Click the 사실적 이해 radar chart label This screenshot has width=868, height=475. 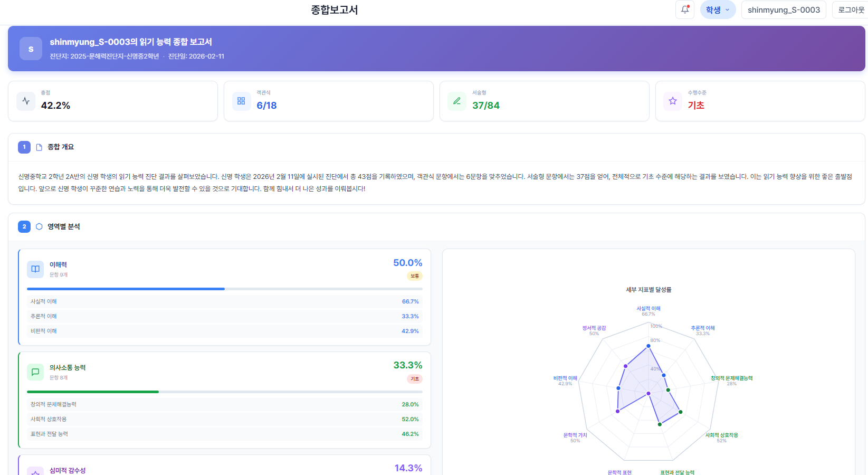point(648,309)
